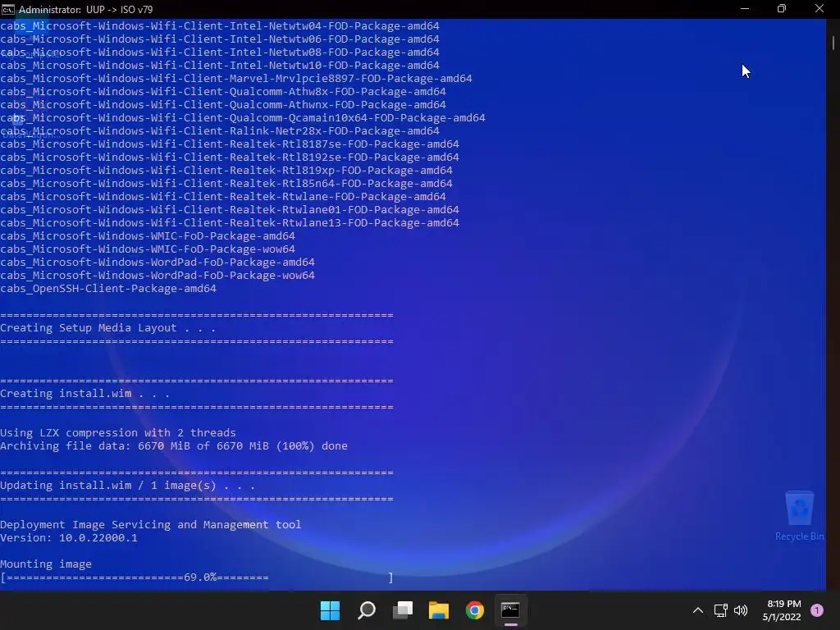Select the Recycle Bin desktop icon
The height and width of the screenshot is (630, 840).
click(799, 515)
